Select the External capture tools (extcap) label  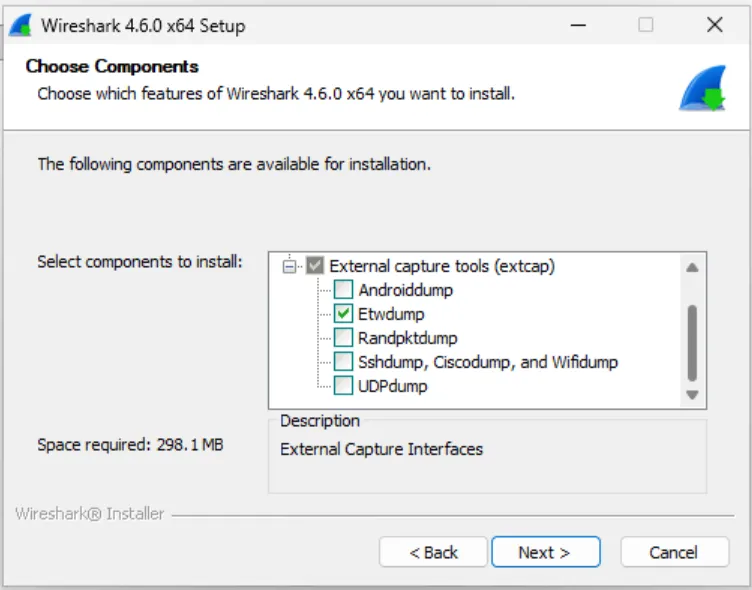click(x=441, y=266)
